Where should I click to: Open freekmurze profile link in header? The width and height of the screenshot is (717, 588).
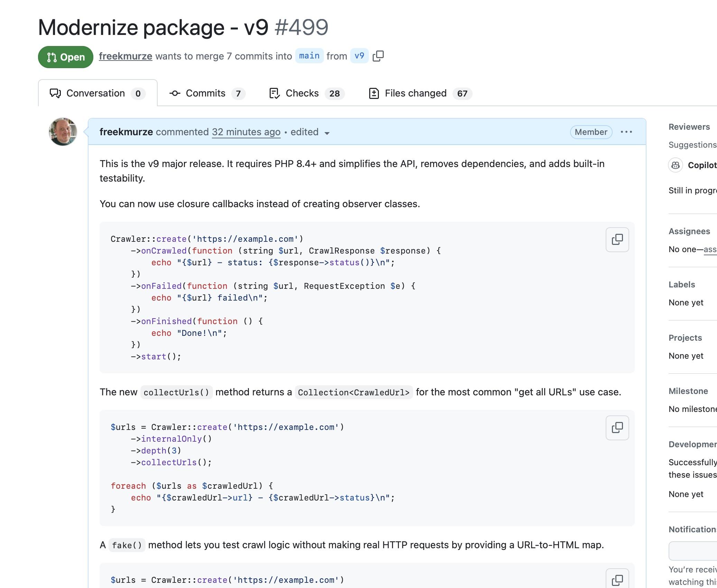click(125, 56)
